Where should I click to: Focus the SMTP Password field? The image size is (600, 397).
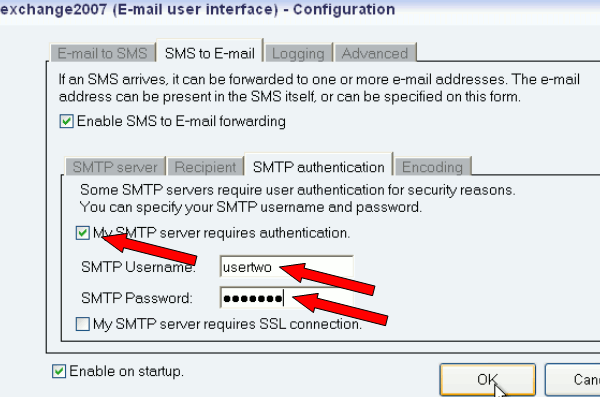[x=286, y=298]
